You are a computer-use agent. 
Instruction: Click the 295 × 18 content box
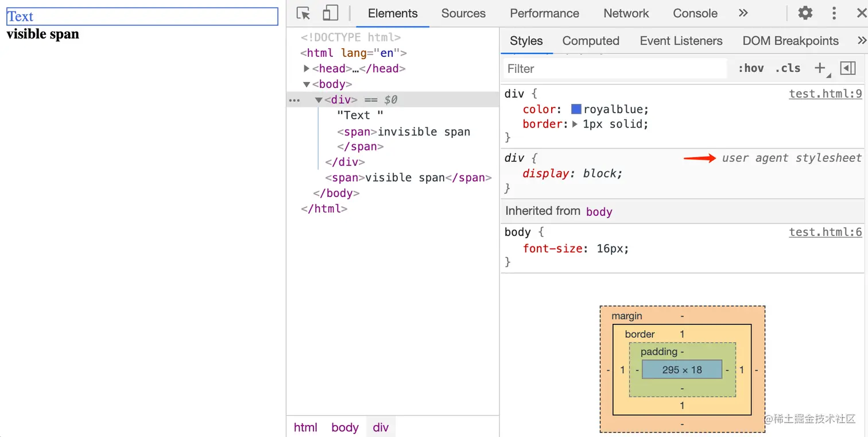pos(682,370)
